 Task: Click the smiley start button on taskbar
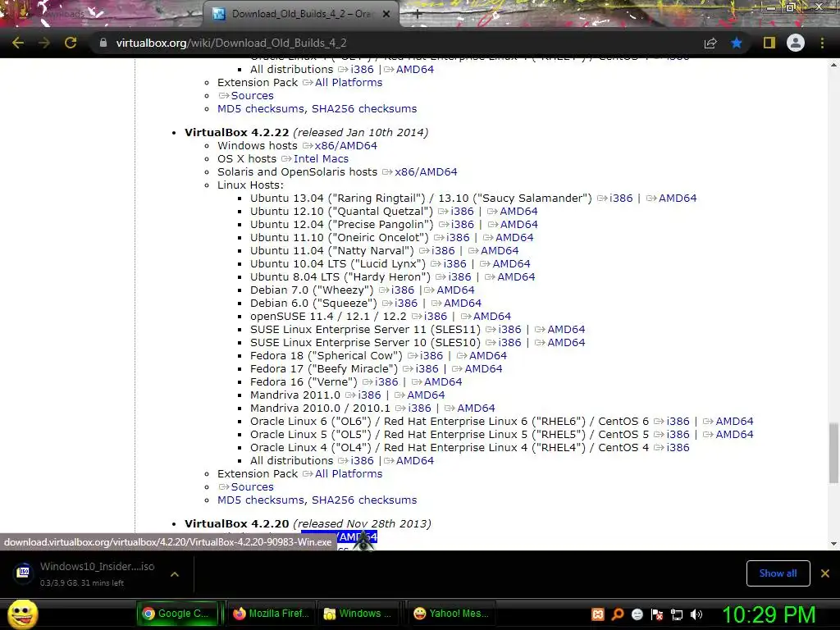pos(22,614)
